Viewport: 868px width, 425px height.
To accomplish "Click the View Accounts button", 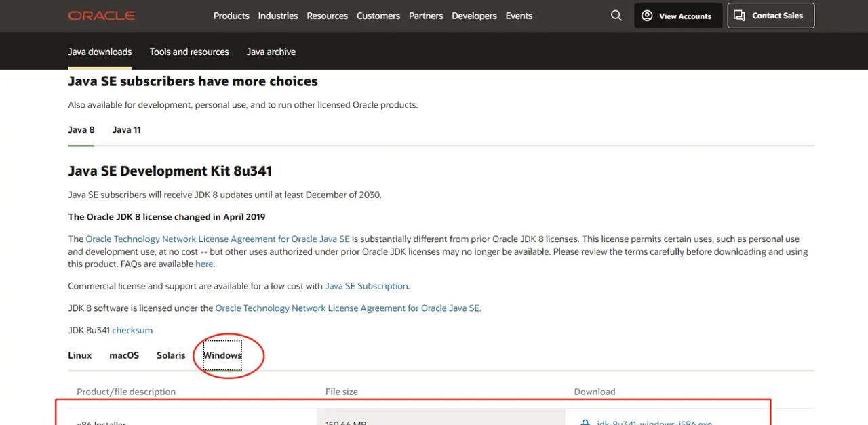I will (677, 16).
